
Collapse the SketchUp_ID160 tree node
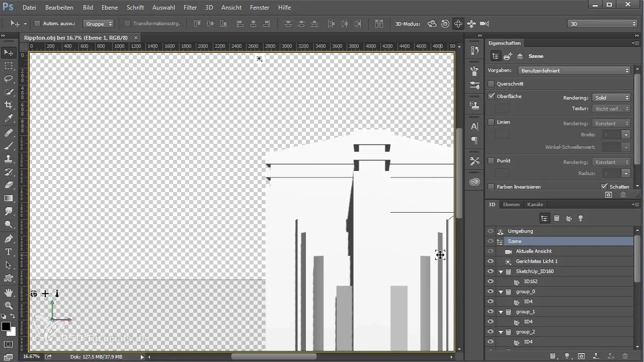click(x=501, y=271)
